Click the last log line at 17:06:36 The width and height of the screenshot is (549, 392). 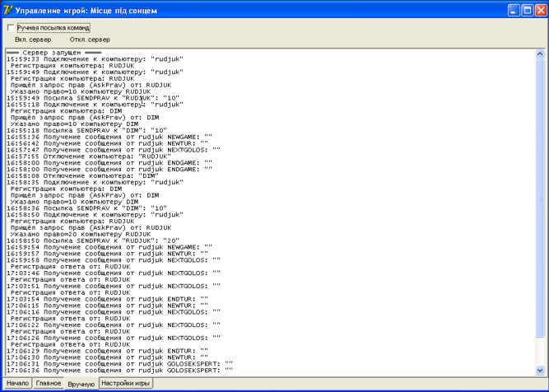119,371
